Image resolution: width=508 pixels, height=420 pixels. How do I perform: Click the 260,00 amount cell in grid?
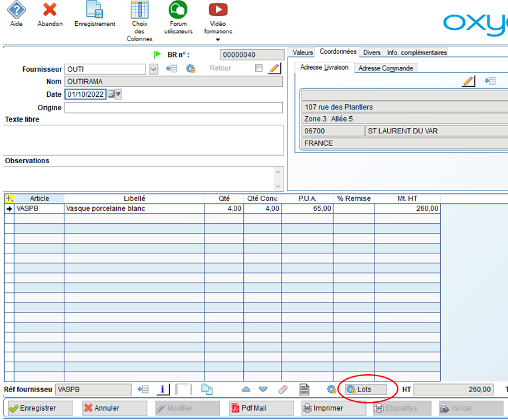click(x=407, y=208)
